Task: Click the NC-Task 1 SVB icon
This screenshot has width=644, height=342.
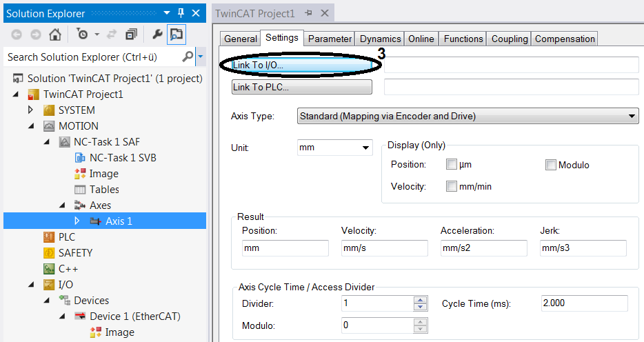Action: (x=80, y=158)
